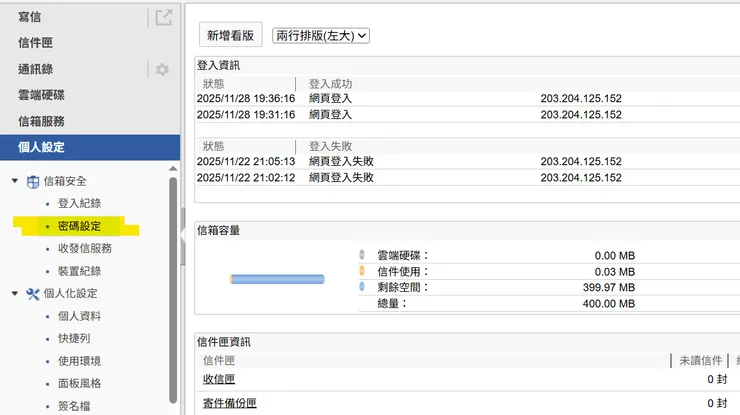The image size is (740, 415).
Task: Click the settings tree scrollbar thumb
Action: coord(173,290)
